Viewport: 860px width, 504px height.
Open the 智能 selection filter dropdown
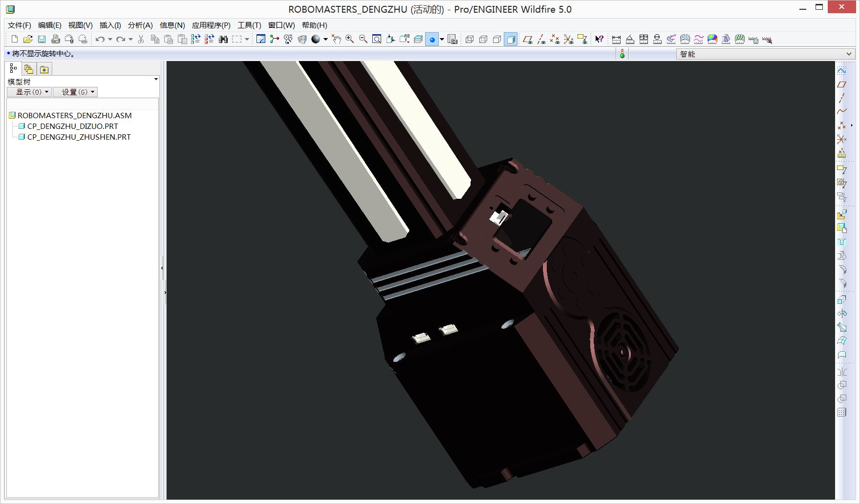pyautogui.click(x=765, y=54)
